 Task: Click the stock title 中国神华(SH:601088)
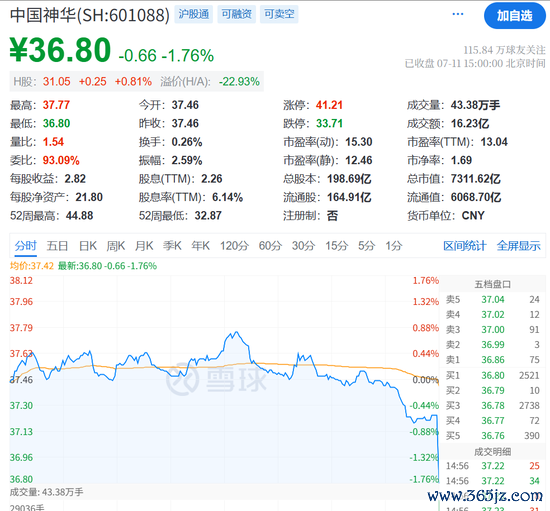(x=90, y=15)
